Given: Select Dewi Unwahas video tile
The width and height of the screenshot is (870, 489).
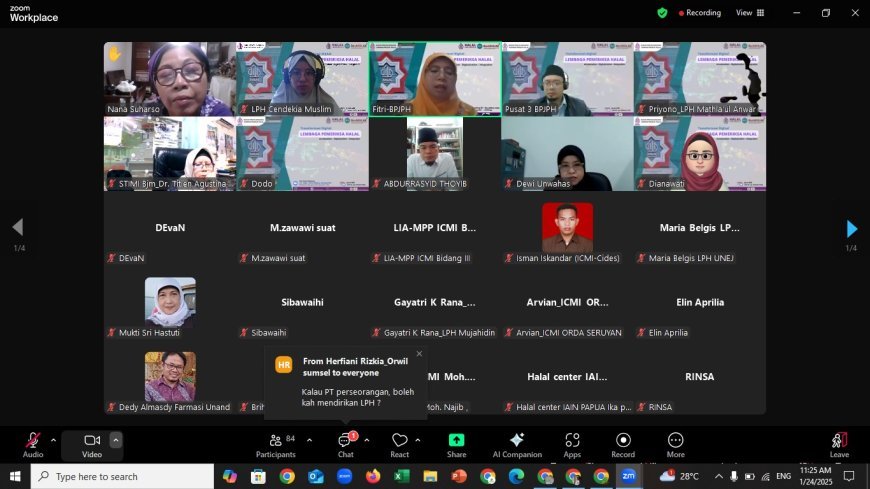Looking at the screenshot, I should [x=568, y=154].
